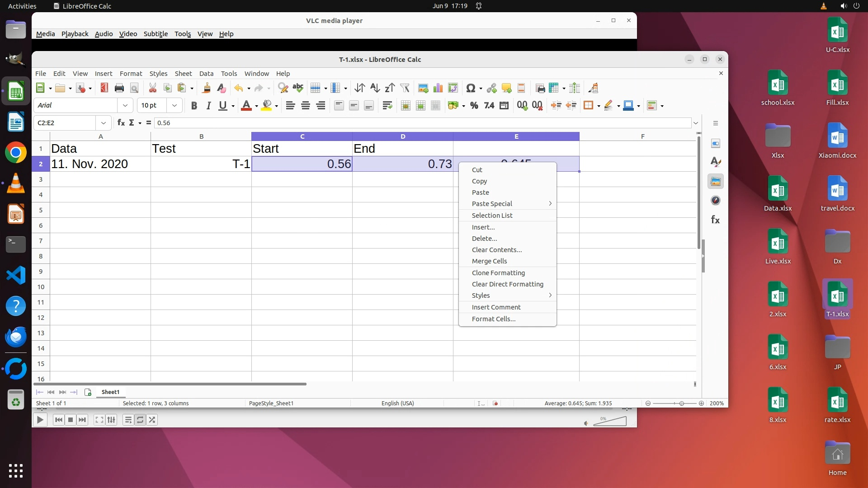The height and width of the screenshot is (488, 868).
Task: Click the AutoFilter funnel icon
Action: [x=405, y=88]
